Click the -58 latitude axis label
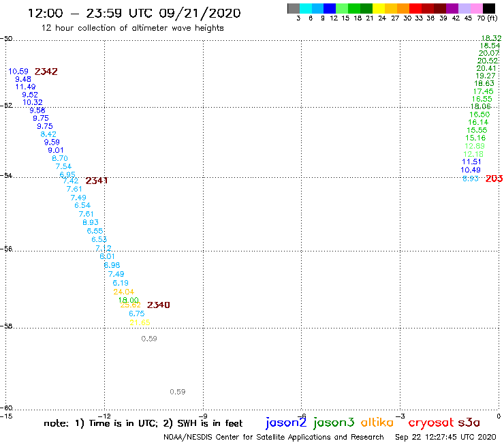Image resolution: width=504 pixels, height=443 pixels. point(6,326)
